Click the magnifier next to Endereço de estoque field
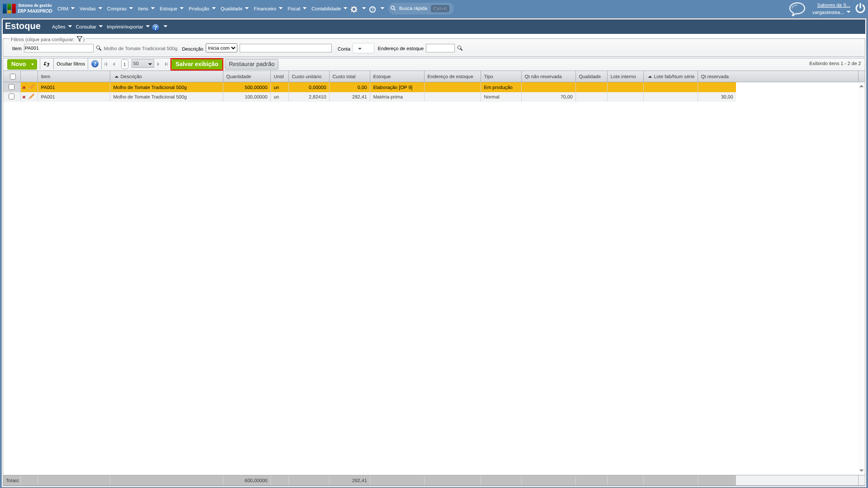The image size is (868, 488). click(460, 48)
